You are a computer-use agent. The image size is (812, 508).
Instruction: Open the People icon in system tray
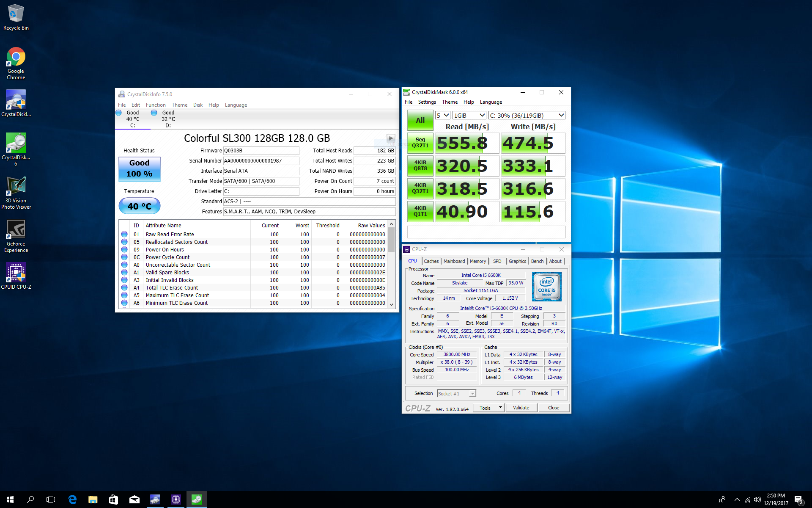coord(722,500)
